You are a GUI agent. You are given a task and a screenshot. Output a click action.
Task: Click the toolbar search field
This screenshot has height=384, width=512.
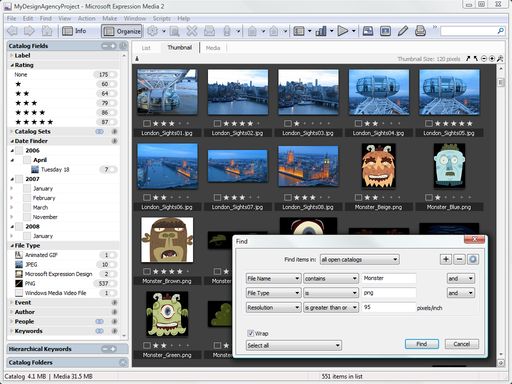468,31
